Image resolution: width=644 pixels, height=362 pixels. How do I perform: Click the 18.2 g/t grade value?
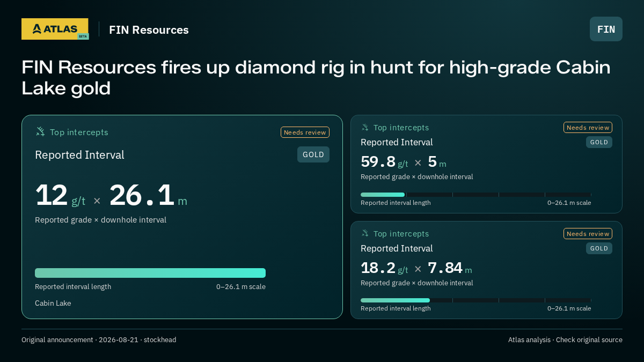tap(384, 268)
